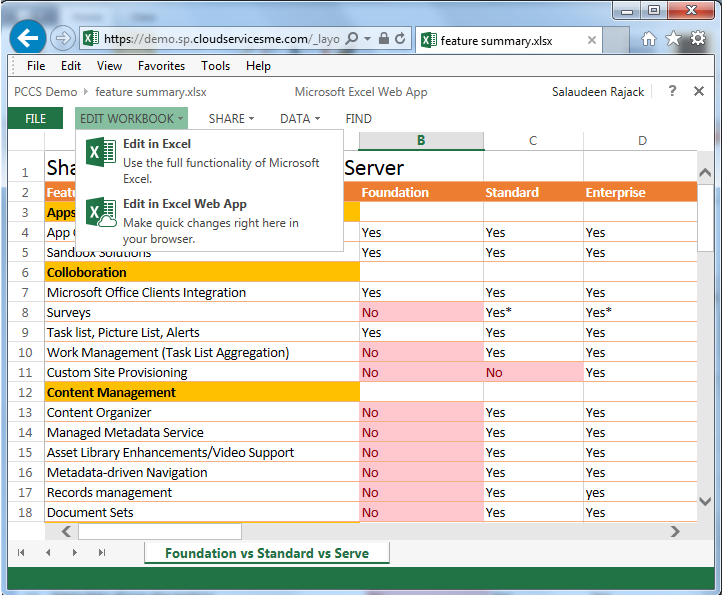The height and width of the screenshot is (595, 722).
Task: Open the Edit menu
Action: [71, 66]
